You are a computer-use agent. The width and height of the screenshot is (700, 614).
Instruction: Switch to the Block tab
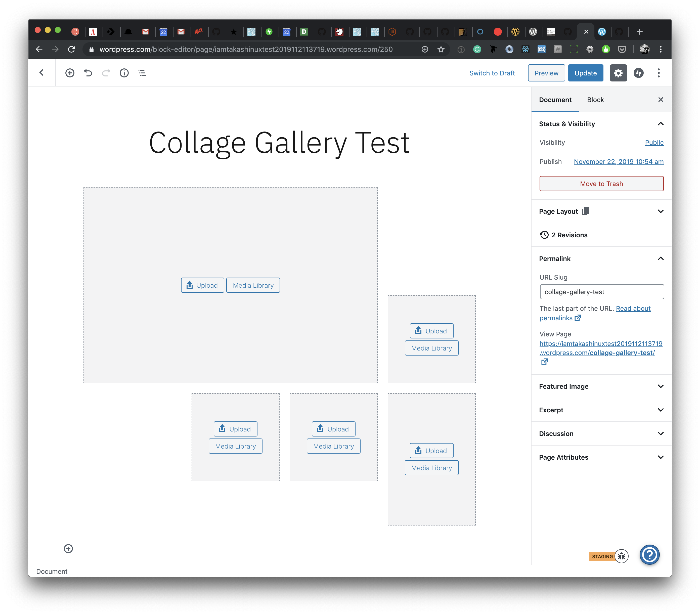coord(595,100)
